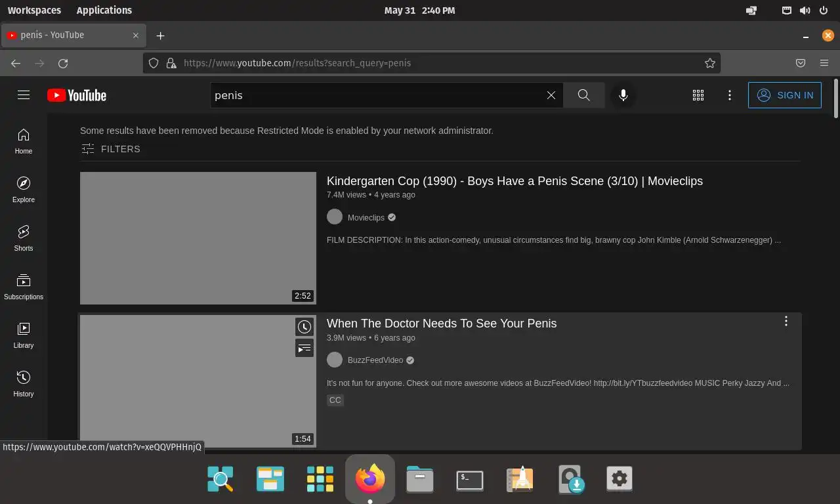840x504 pixels.
Task: Open the BuzzFeedVideo doctor video thumbnail
Action: click(198, 381)
